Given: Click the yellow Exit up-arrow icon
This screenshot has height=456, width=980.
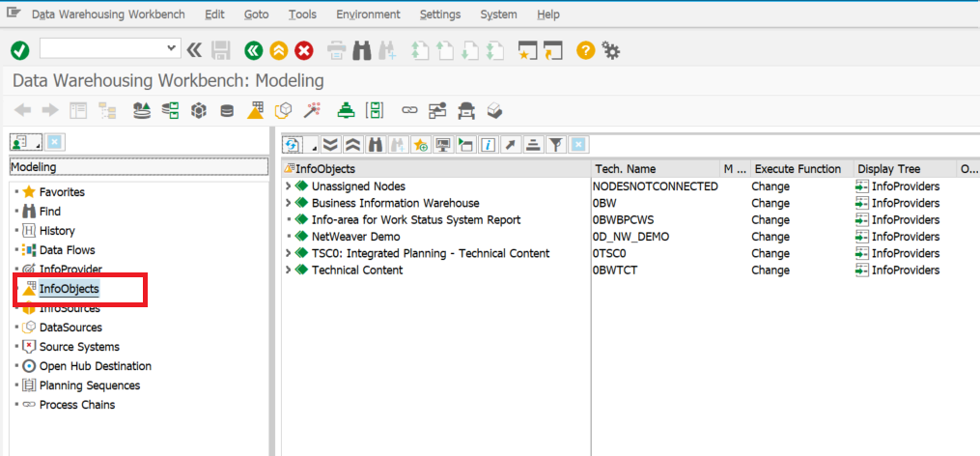Looking at the screenshot, I should (x=279, y=50).
